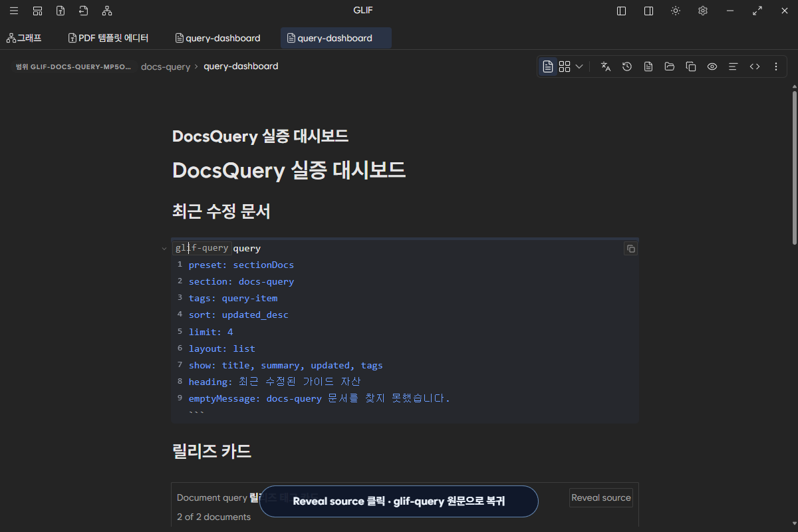The image size is (798, 532).
Task: Select the grid view mode icon
Action: pyautogui.click(x=565, y=66)
